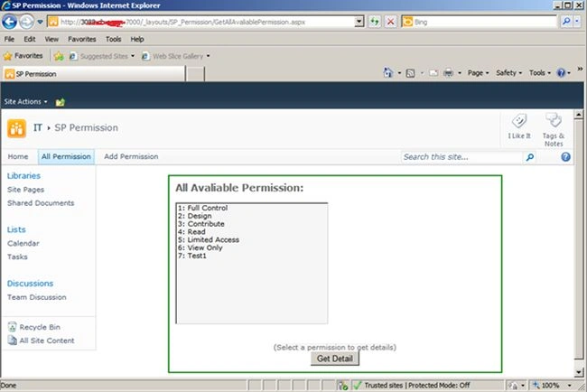The height and width of the screenshot is (392, 587).
Task: Click the red Stop loading icon
Action: click(x=390, y=22)
